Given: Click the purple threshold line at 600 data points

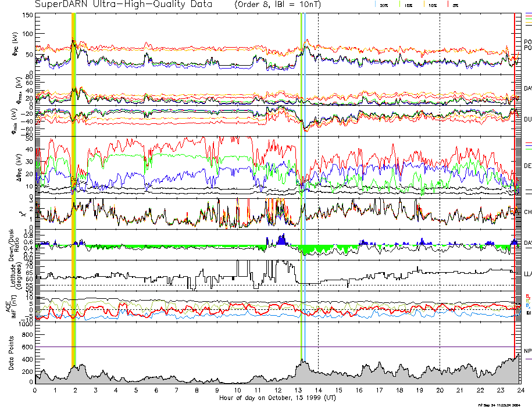Looking at the screenshot, I should pyautogui.click(x=277, y=347).
